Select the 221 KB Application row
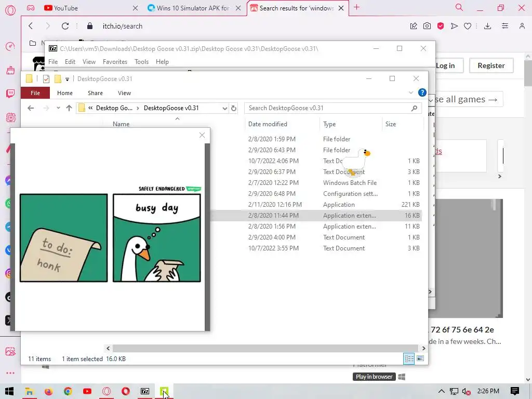Image resolution: width=532 pixels, height=399 pixels. pos(316,205)
